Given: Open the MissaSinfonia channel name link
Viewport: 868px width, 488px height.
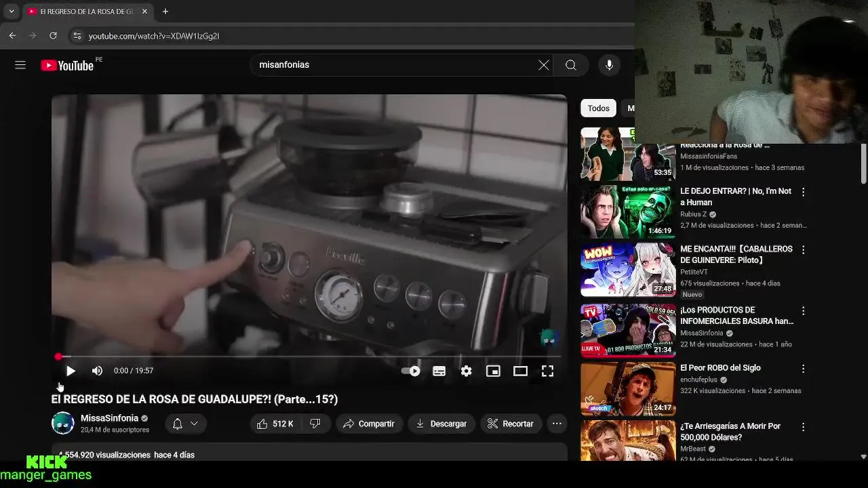Looking at the screenshot, I should [109, 418].
